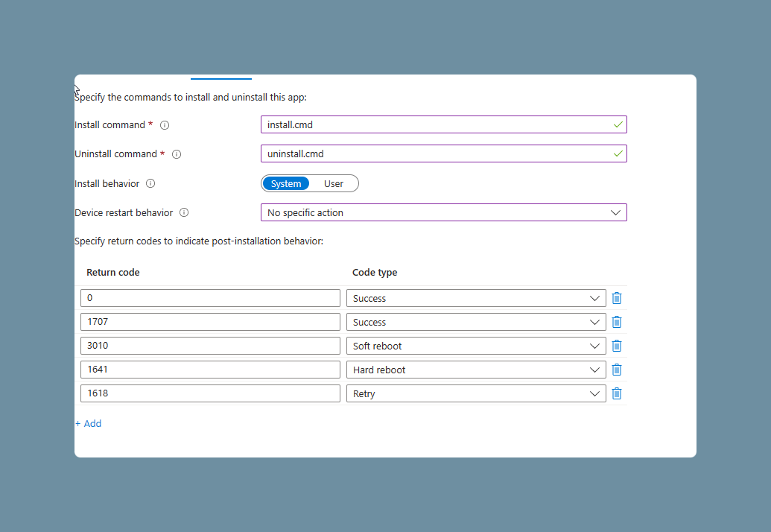Image resolution: width=771 pixels, height=532 pixels.
Task: Delete the return code 1707 row
Action: point(617,322)
